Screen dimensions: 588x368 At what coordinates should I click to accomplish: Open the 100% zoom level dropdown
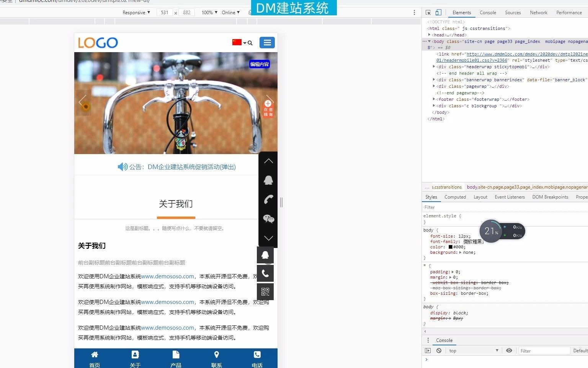[209, 12]
